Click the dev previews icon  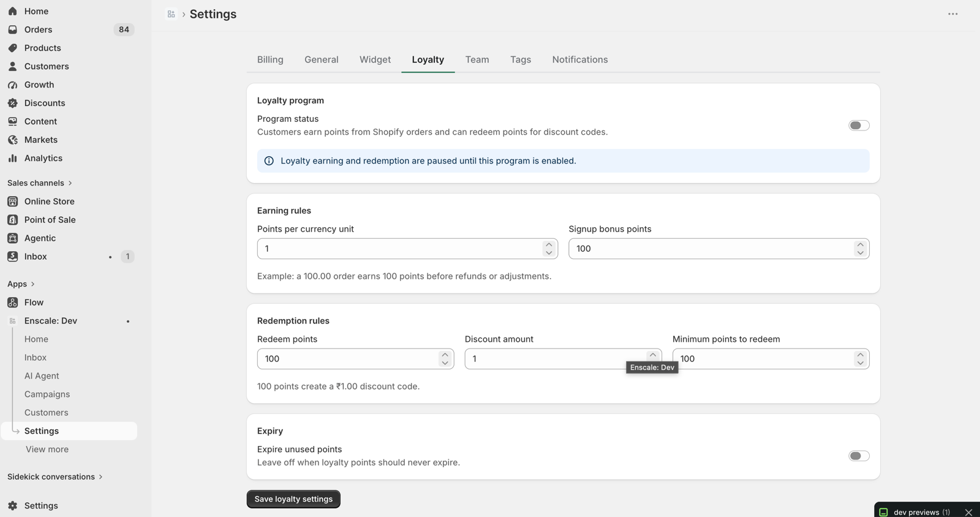884,512
